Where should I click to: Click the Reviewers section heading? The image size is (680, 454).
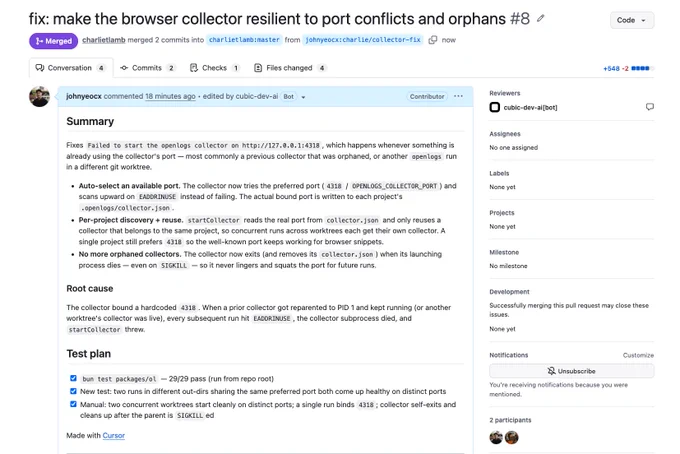click(505, 93)
